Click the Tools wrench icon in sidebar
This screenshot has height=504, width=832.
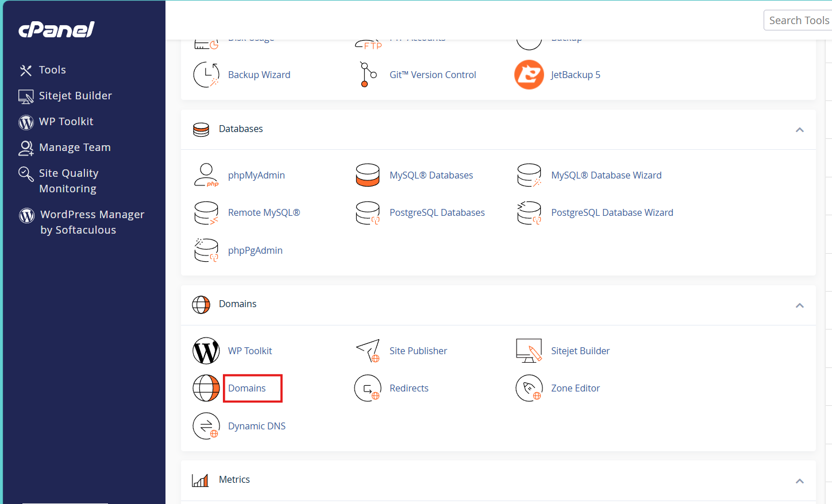pyautogui.click(x=26, y=71)
